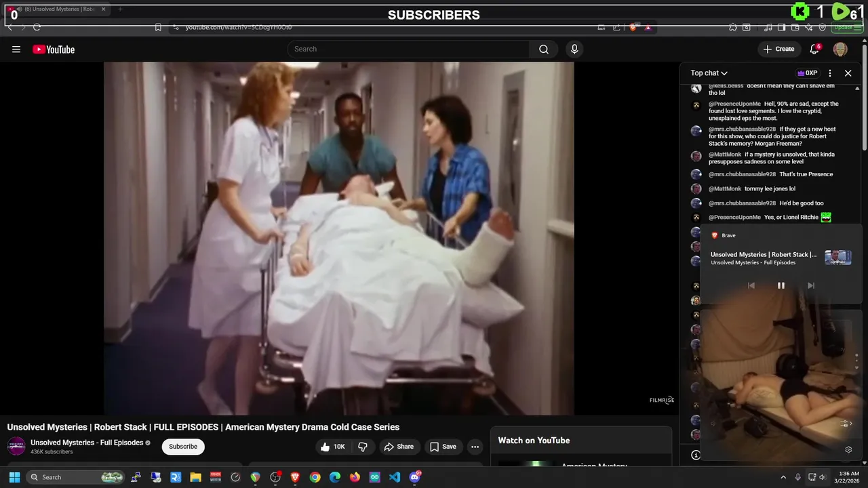Open Firefox from the taskbar
Screen dimensions: 868x488
click(x=355, y=477)
